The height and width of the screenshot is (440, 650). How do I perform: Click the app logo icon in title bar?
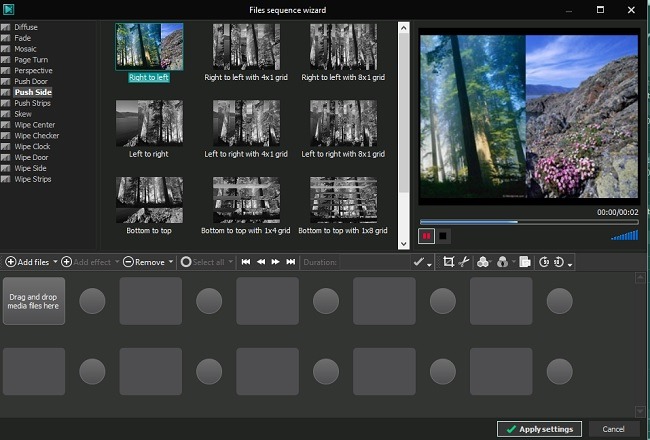[8, 9]
